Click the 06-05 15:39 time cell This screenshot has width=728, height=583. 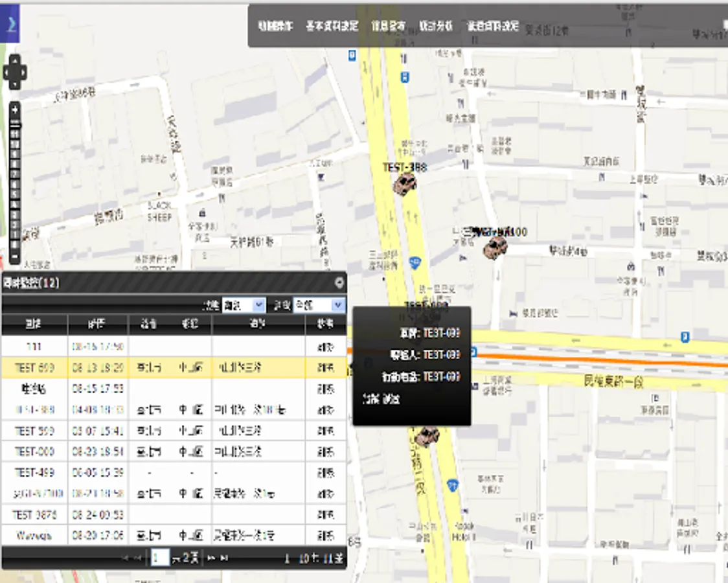[x=98, y=472]
